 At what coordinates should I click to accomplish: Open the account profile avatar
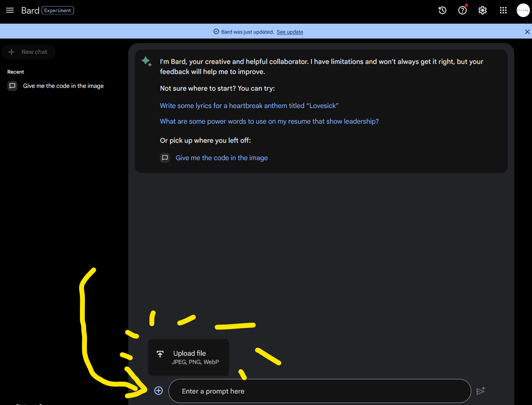523,10
